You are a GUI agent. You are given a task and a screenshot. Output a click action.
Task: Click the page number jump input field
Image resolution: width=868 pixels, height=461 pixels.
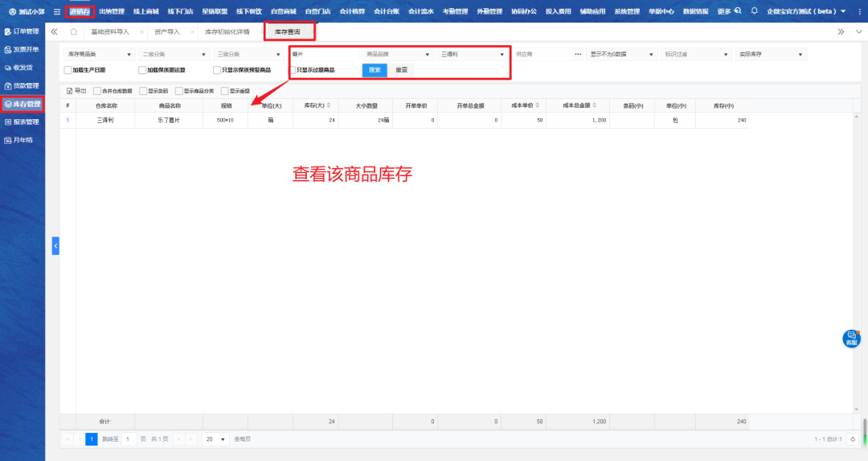coord(129,439)
